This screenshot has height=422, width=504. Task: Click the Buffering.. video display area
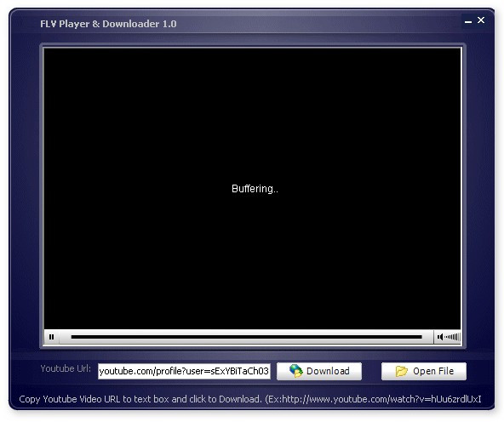[252, 189]
